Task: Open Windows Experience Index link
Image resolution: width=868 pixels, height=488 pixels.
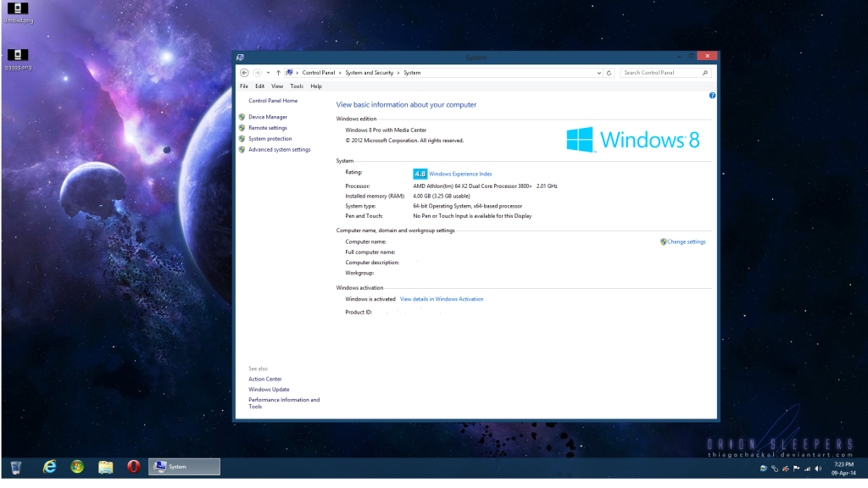Action: coord(460,174)
